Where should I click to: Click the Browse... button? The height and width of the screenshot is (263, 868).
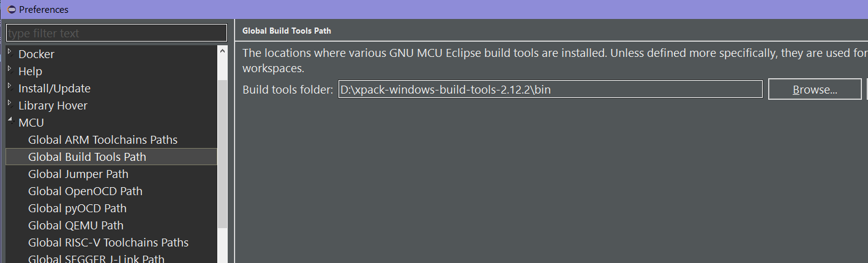tap(815, 89)
